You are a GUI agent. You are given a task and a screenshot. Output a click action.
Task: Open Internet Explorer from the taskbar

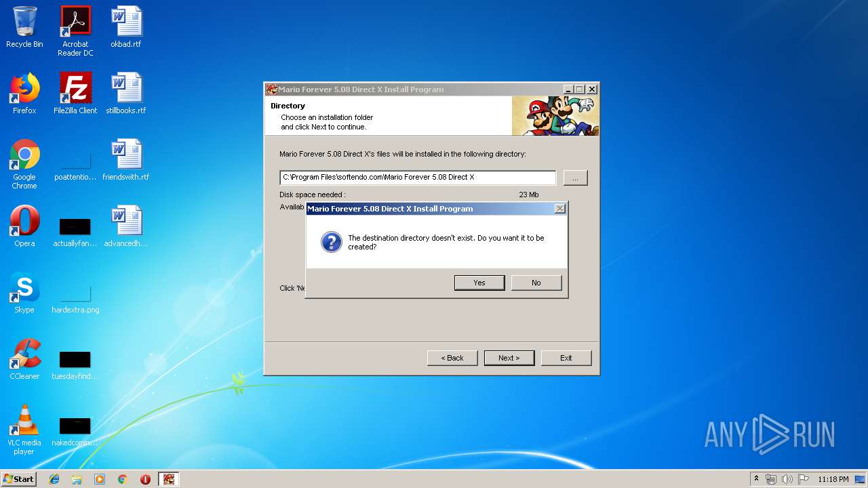54,479
